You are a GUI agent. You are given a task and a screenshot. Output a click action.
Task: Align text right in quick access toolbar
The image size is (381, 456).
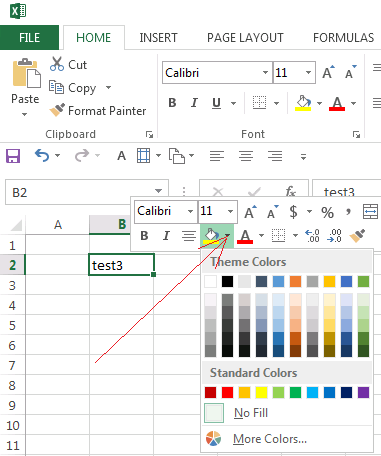(275, 156)
